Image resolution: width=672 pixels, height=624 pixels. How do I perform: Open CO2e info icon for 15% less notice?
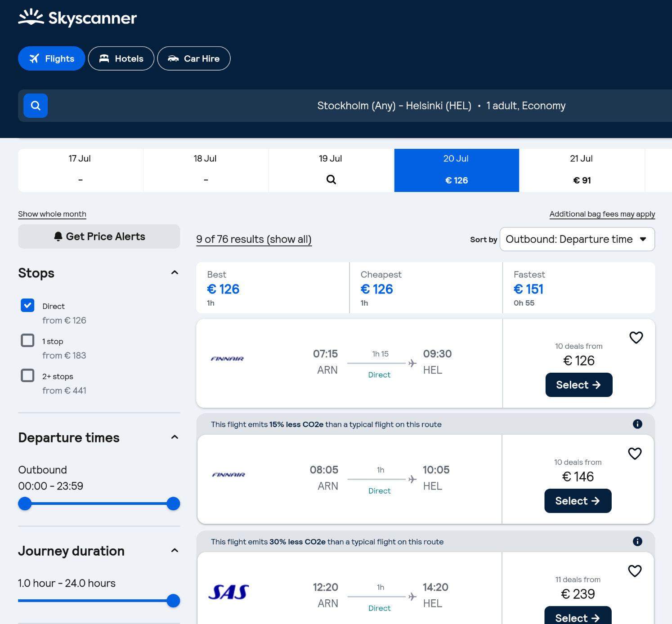click(637, 424)
